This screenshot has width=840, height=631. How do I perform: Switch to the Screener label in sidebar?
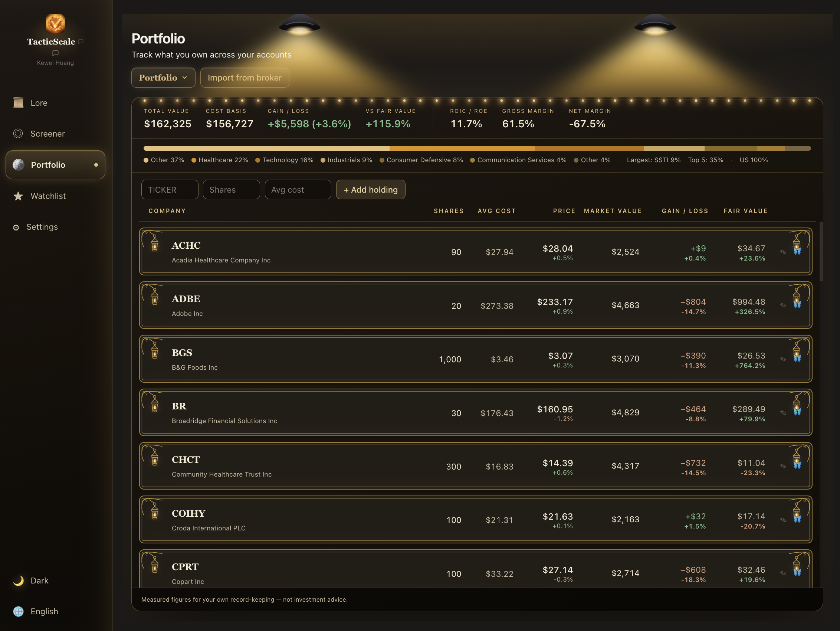(x=47, y=134)
